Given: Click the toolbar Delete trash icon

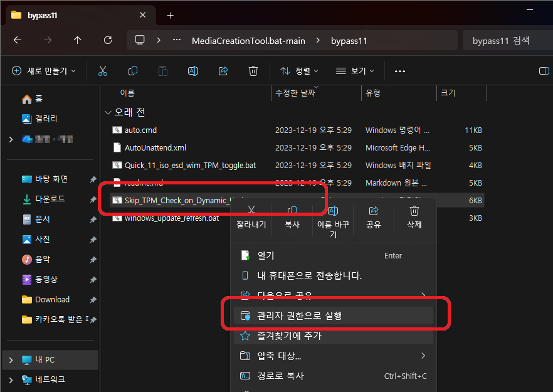Looking at the screenshot, I should click(253, 71).
